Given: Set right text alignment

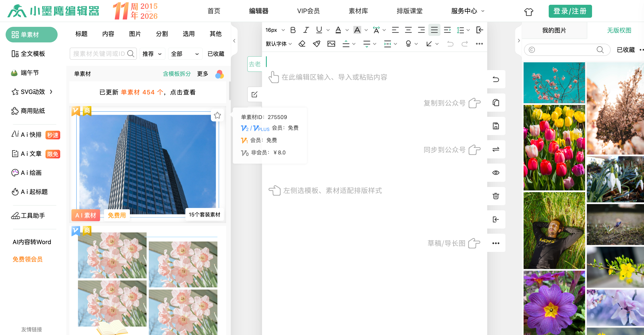Looking at the screenshot, I should coord(421,30).
